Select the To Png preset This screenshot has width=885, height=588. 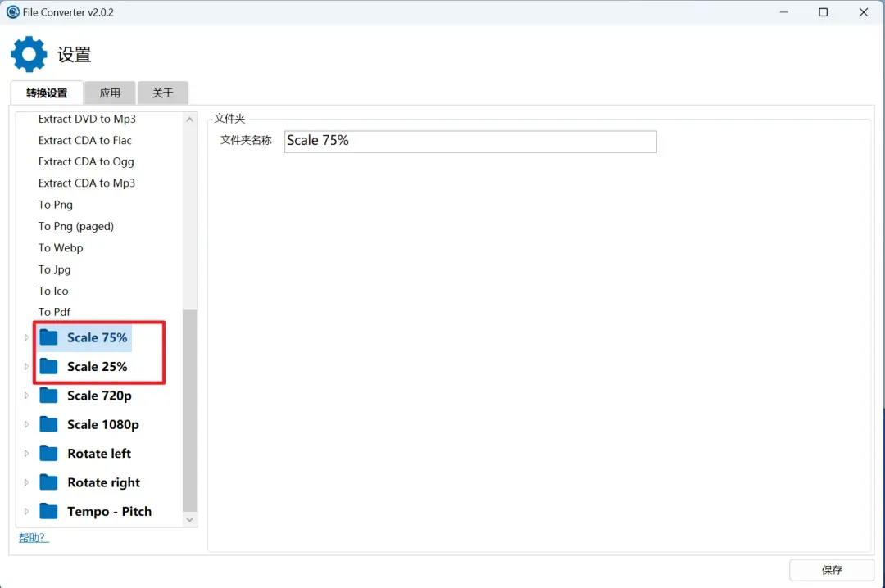(x=56, y=205)
